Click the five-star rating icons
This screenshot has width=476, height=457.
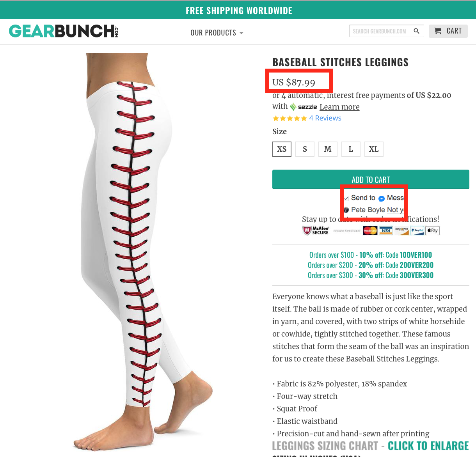point(290,119)
